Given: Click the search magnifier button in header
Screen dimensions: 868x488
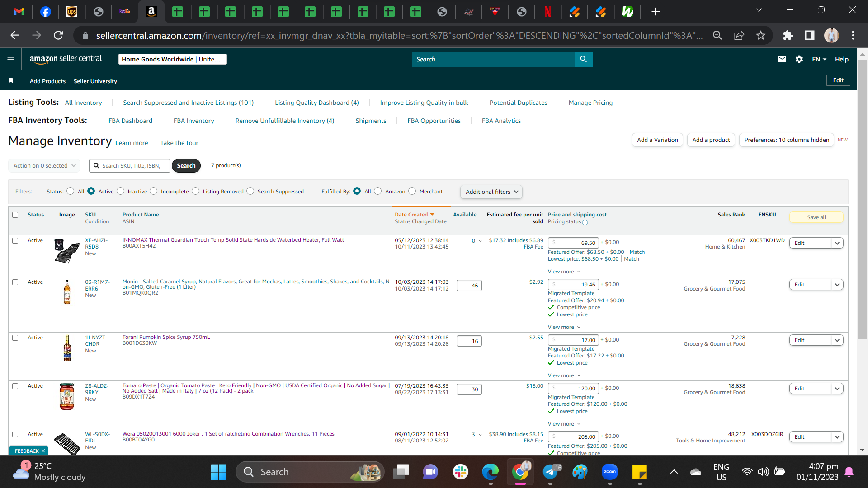Looking at the screenshot, I should pos(583,59).
